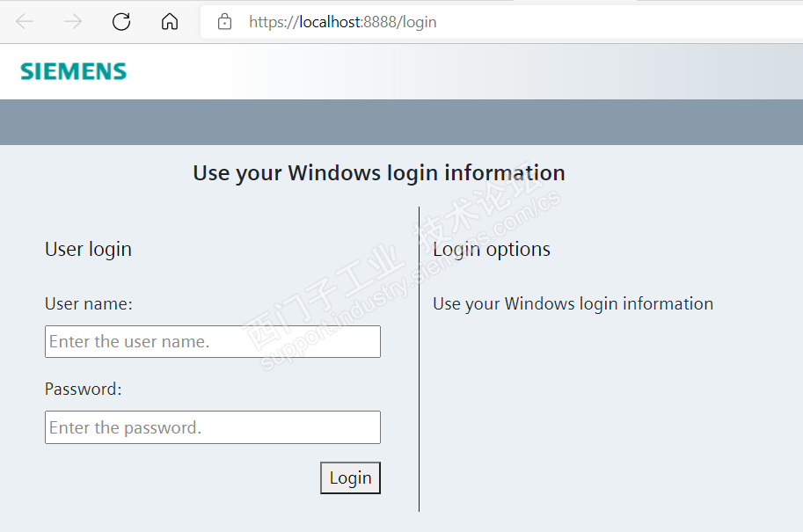Screen dimensions: 803x532
Task: Click the password input field
Action: [x=212, y=427]
